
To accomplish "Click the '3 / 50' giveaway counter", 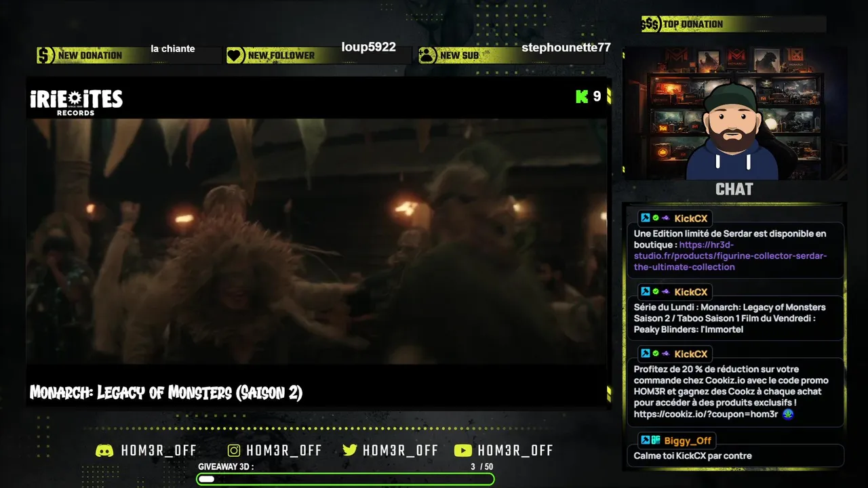I will (x=482, y=467).
